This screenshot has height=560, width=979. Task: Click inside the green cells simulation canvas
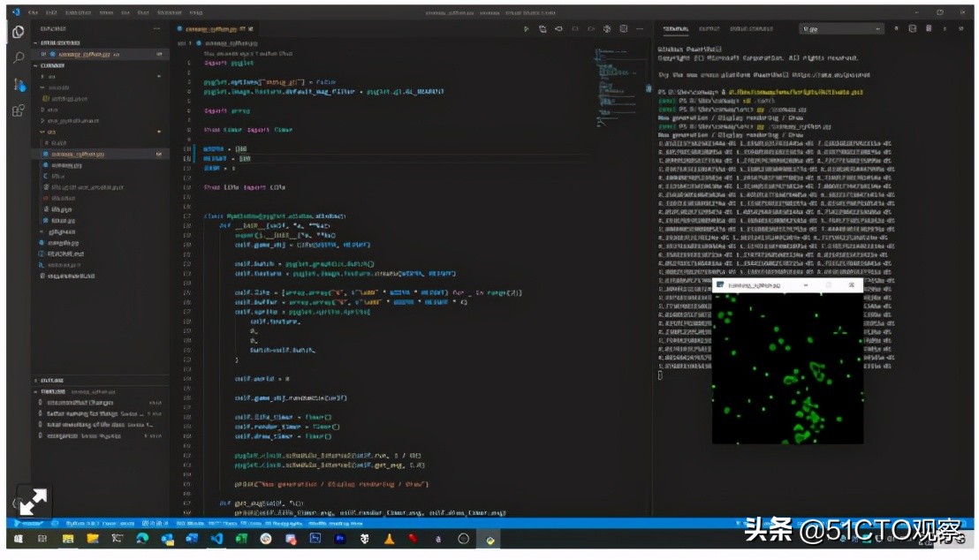pyautogui.click(x=787, y=368)
